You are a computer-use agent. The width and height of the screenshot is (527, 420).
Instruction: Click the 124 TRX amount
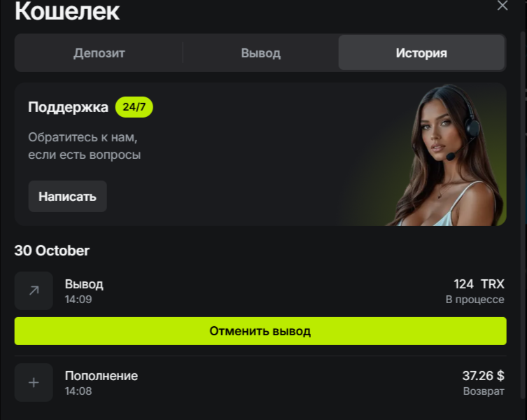pyautogui.click(x=479, y=284)
